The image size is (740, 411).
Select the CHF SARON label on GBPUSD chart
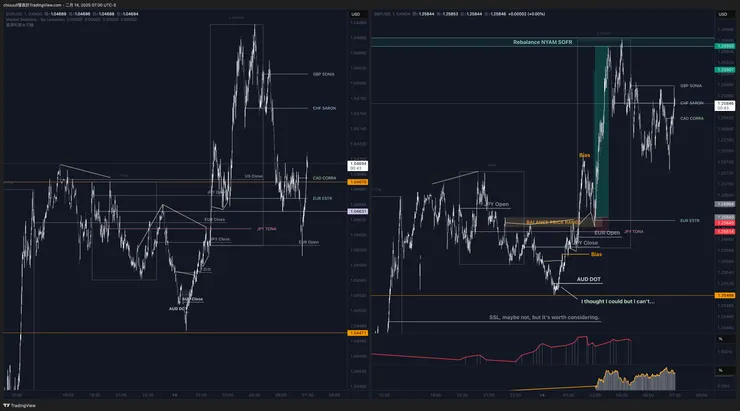(692, 103)
